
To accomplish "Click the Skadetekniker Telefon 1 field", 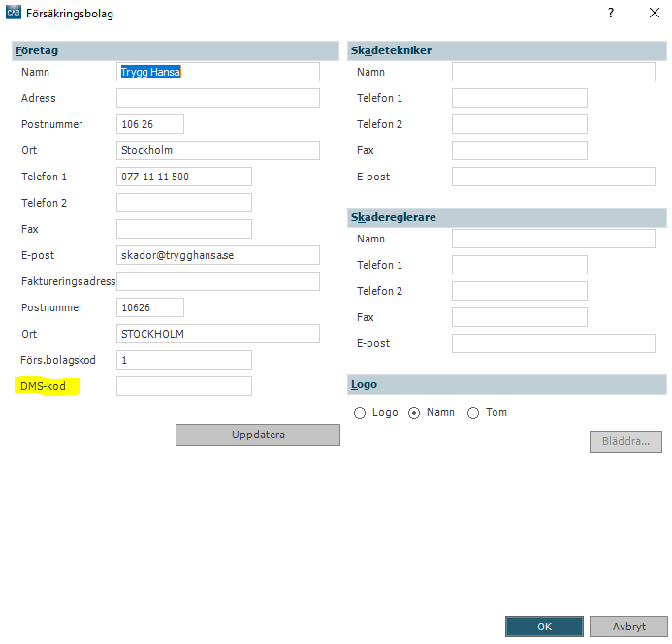I will 520,98.
